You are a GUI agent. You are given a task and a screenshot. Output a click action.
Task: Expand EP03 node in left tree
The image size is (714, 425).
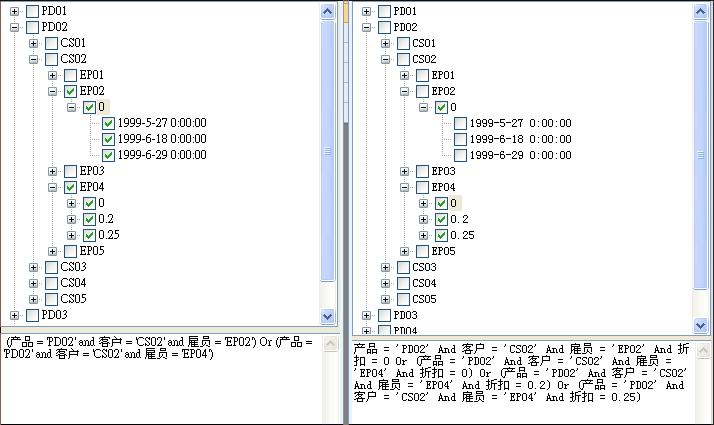[52, 171]
